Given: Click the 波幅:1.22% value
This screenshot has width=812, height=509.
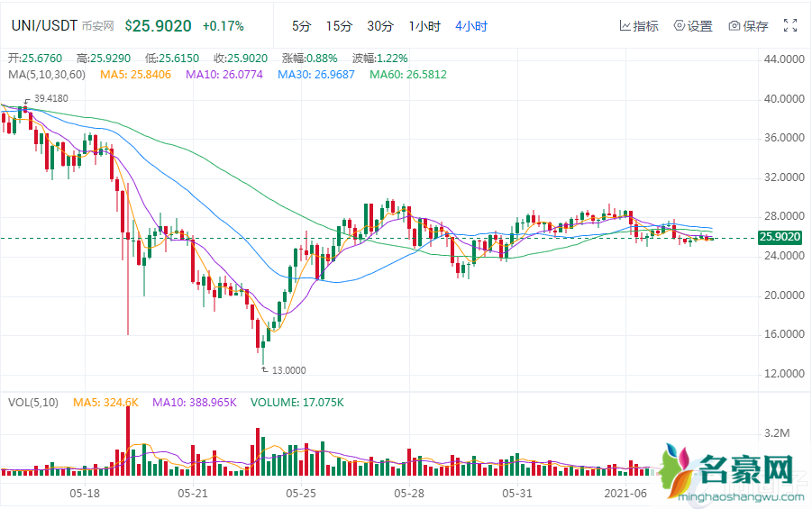Looking at the screenshot, I should tap(379, 58).
